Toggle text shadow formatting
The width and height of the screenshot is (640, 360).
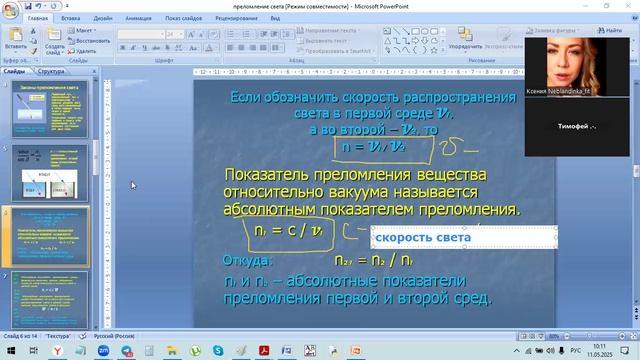tap(167, 48)
